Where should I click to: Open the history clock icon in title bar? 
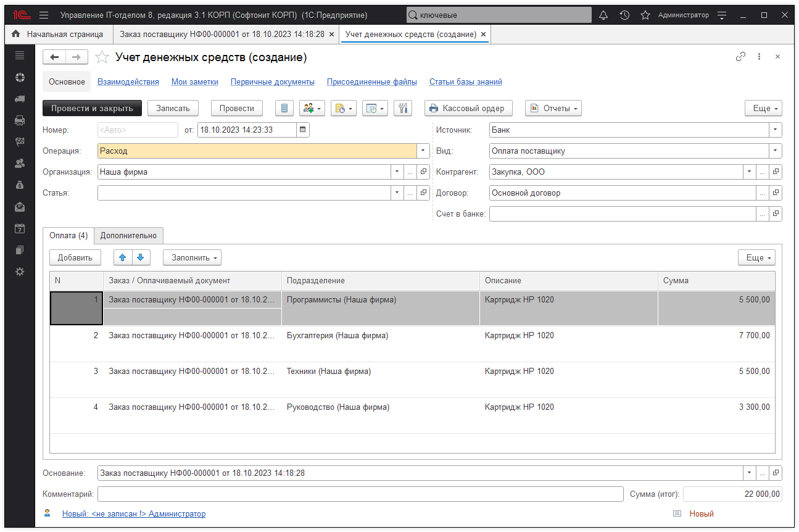[624, 15]
